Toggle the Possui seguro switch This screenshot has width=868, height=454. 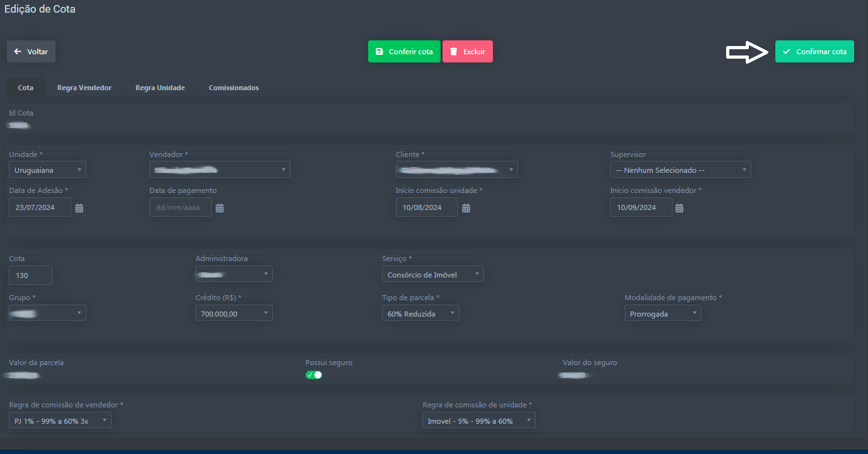pos(314,375)
